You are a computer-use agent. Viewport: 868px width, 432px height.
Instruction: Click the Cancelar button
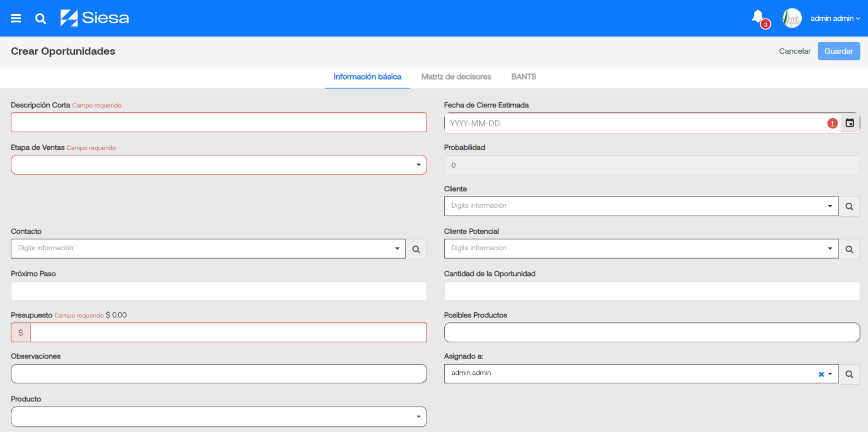tap(795, 51)
